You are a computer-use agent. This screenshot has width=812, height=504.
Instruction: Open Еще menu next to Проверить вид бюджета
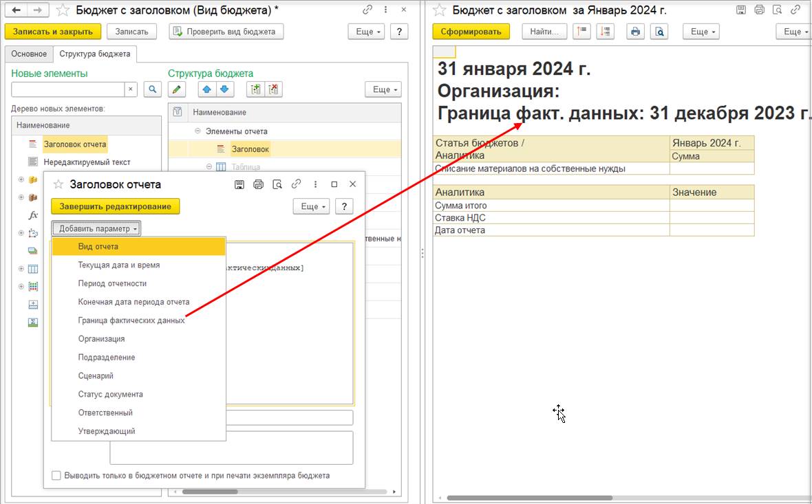(366, 32)
